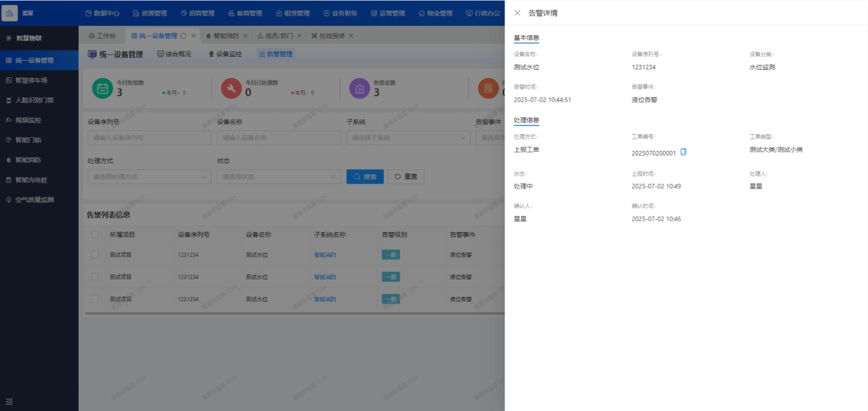Expand the 状态 dropdown
The width and height of the screenshot is (868, 411).
point(279,176)
